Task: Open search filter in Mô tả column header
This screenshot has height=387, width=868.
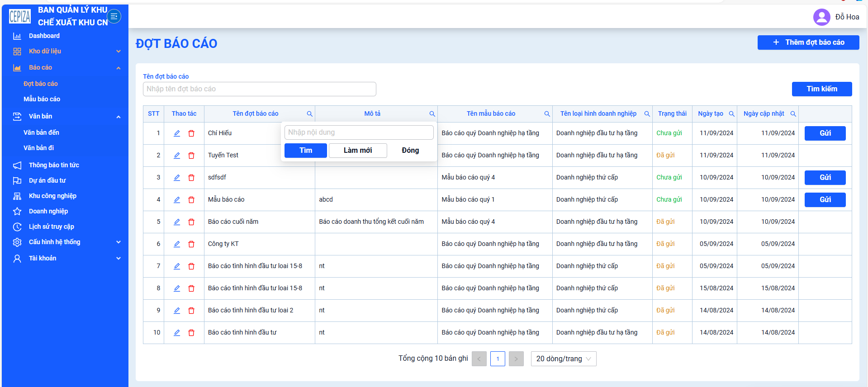Action: click(432, 114)
